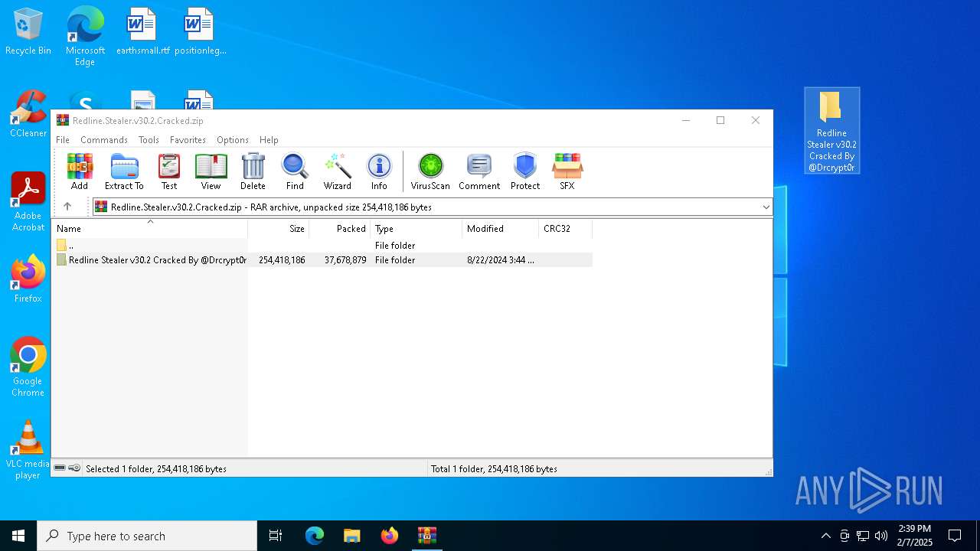
Task: Sort by the Size column header
Action: tap(279, 228)
